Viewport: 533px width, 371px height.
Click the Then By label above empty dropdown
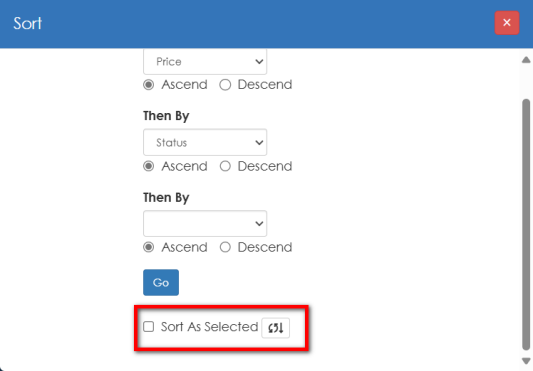[166, 198]
